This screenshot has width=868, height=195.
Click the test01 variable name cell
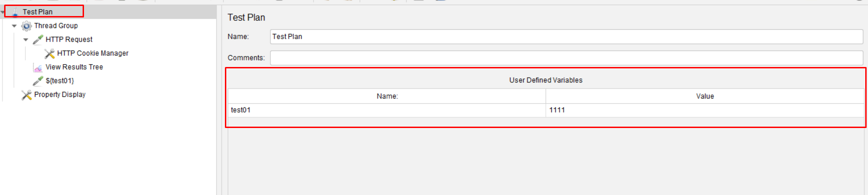pyautogui.click(x=387, y=110)
